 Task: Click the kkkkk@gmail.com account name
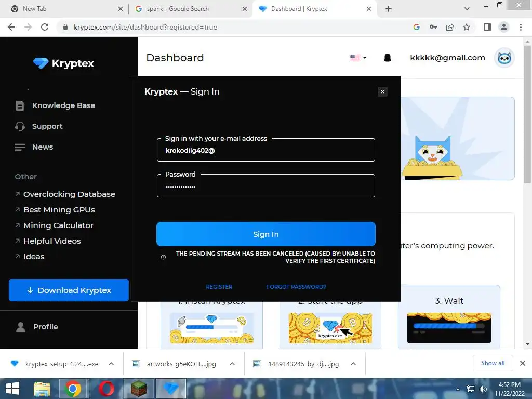click(447, 58)
